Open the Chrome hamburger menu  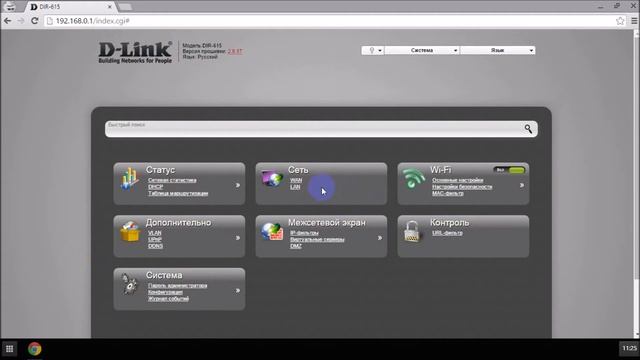633,21
